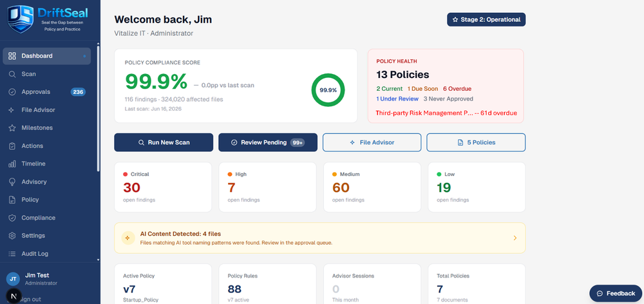Open Milestones in the sidebar
The height and width of the screenshot is (304, 644).
point(47,128)
